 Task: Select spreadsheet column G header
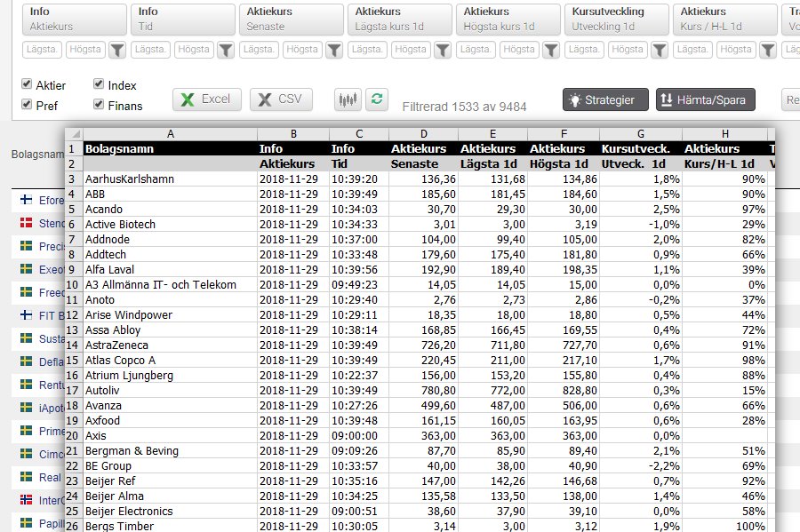pyautogui.click(x=641, y=134)
